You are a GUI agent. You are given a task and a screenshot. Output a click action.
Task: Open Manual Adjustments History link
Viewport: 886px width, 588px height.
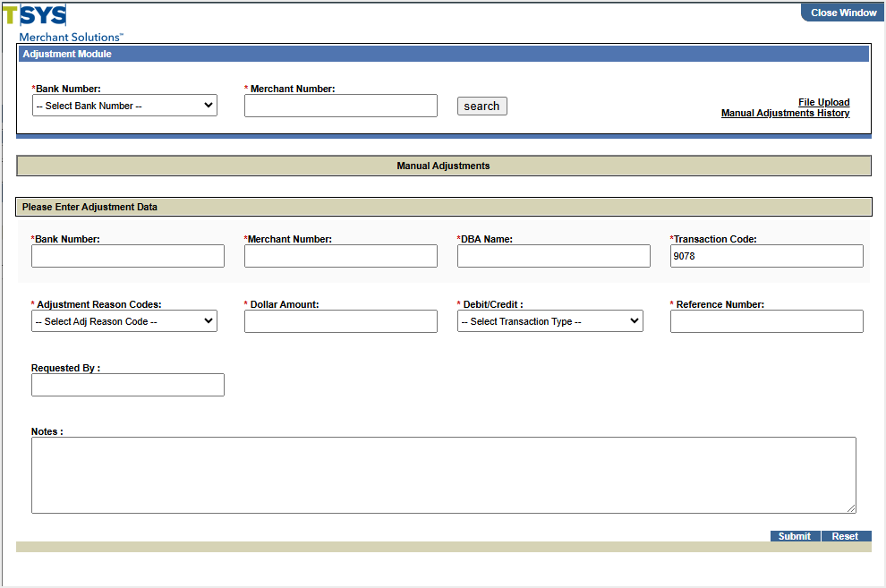[786, 113]
